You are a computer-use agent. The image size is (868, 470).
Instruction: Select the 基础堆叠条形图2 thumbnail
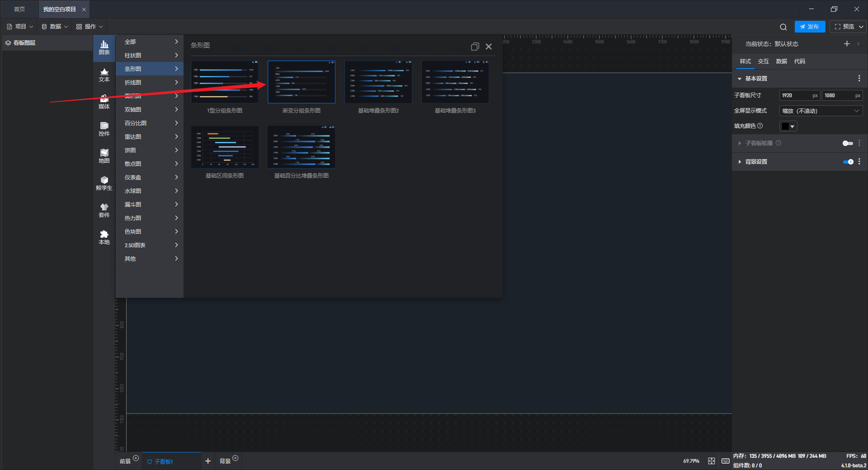378,82
